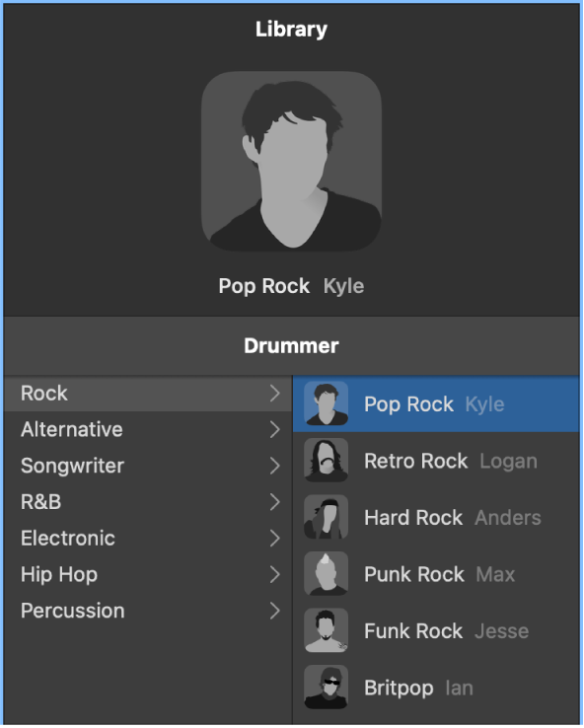The width and height of the screenshot is (584, 728).
Task: Click the 'Pop Rock Kyle' caption under the portrait
Action: 292,286
